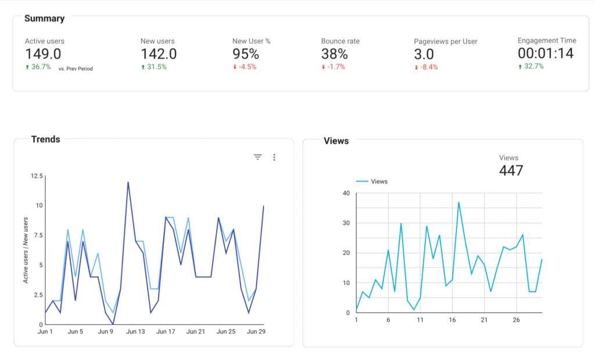Click the Bounce rate 38% scorecard
Viewport: 595px width, 364px height.
[335, 54]
